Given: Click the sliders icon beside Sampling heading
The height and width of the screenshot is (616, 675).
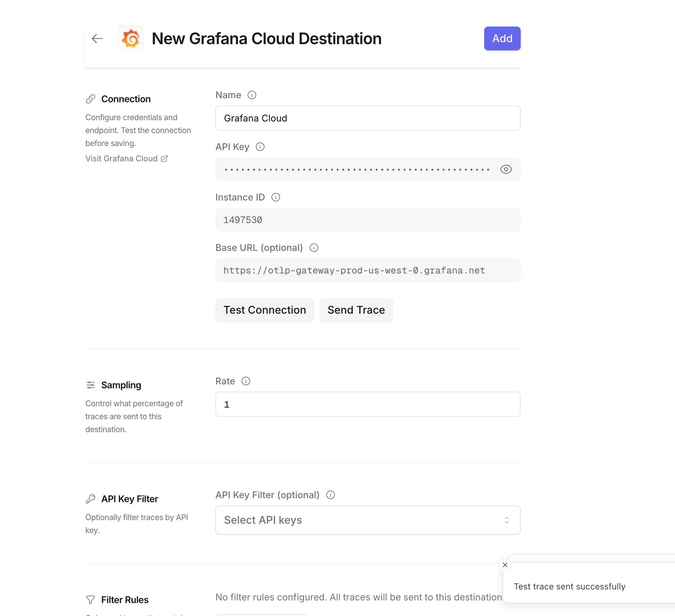Looking at the screenshot, I should [90, 385].
